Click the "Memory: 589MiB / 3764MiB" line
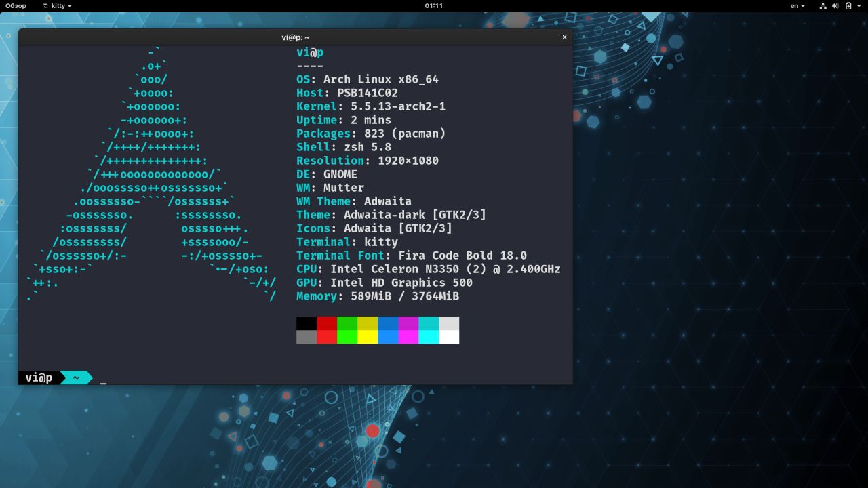The width and height of the screenshot is (868, 488). [x=378, y=296]
